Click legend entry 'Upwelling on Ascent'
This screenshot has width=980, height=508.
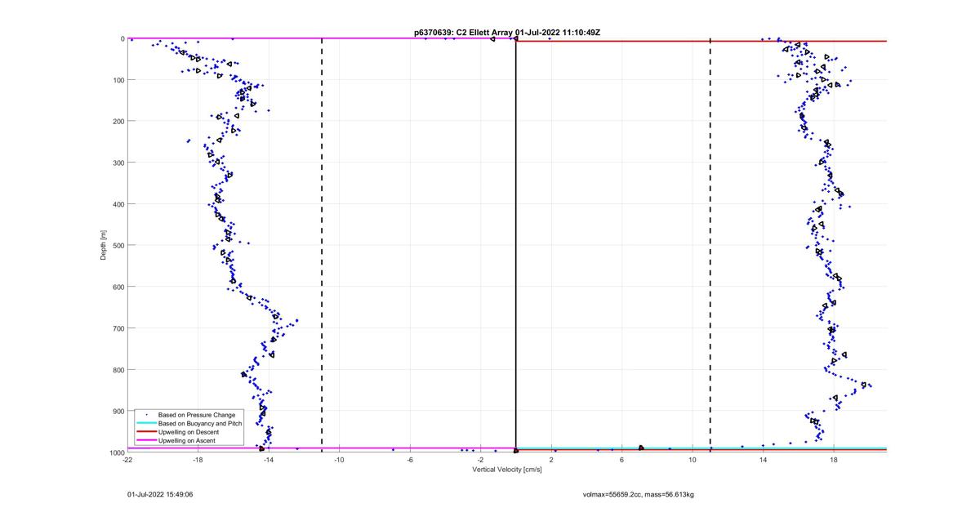(x=189, y=440)
